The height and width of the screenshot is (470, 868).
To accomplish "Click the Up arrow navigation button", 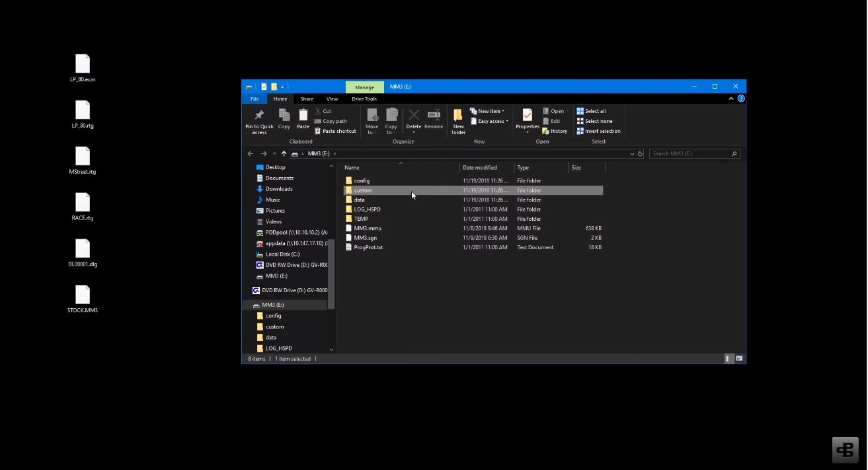I will coord(284,153).
